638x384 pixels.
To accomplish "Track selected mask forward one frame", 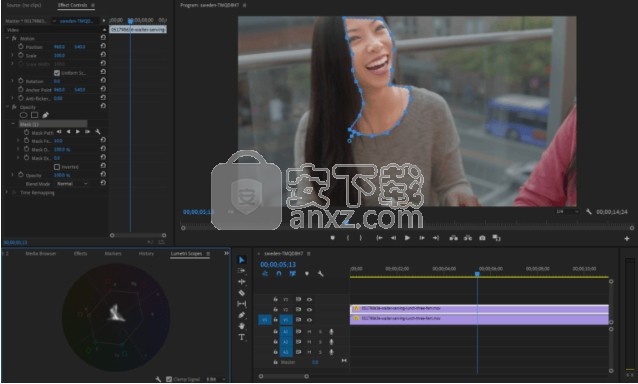I will coord(87,132).
